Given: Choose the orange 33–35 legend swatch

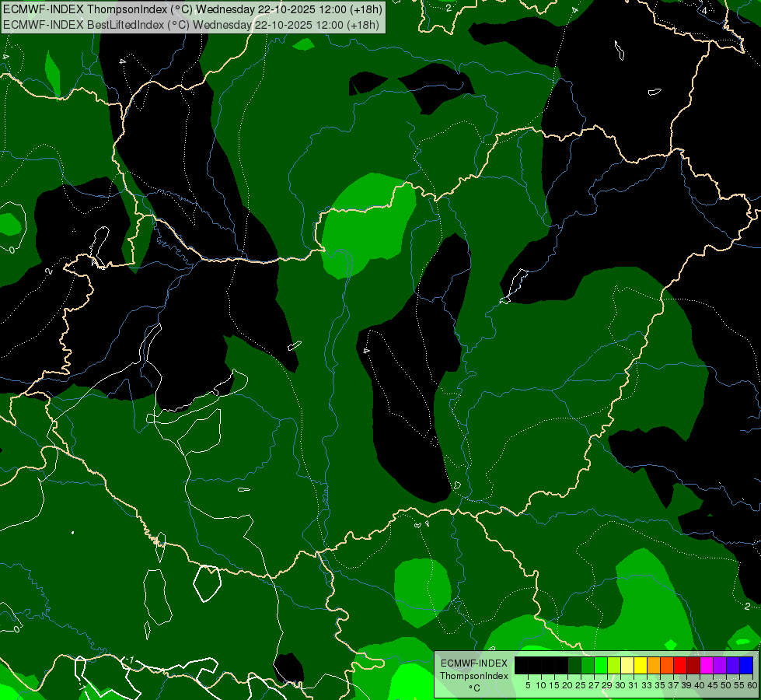Looking at the screenshot, I should tap(654, 665).
